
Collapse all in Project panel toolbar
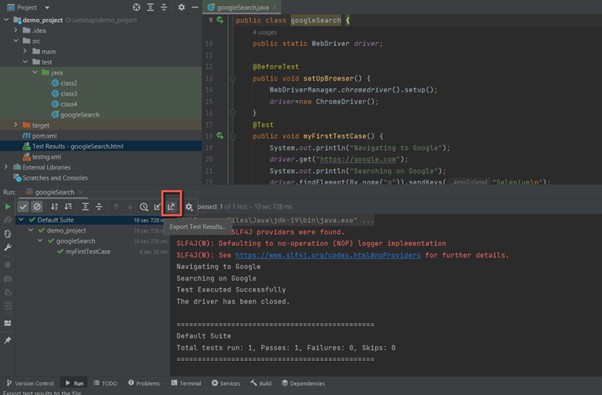(164, 7)
